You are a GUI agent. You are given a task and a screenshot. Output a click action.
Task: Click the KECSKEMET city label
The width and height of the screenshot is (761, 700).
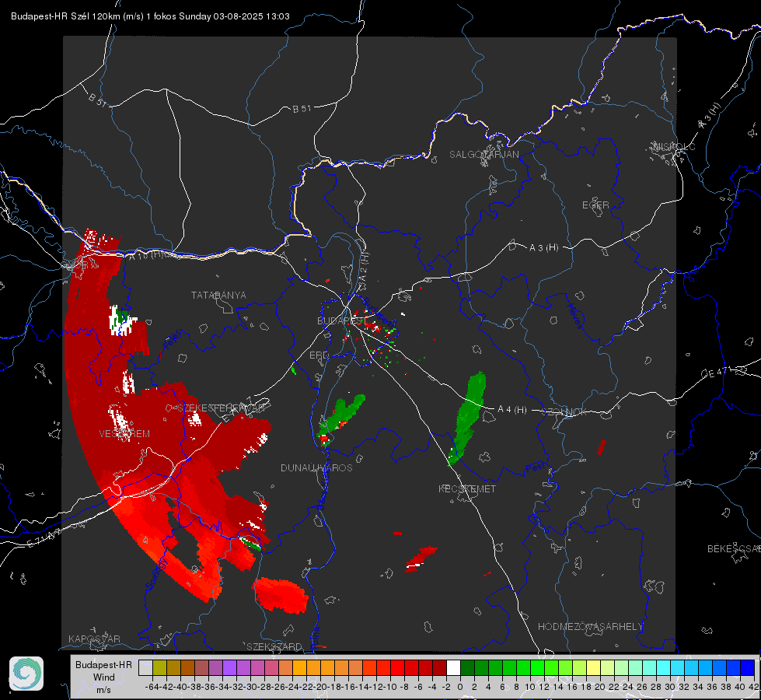tap(467, 489)
